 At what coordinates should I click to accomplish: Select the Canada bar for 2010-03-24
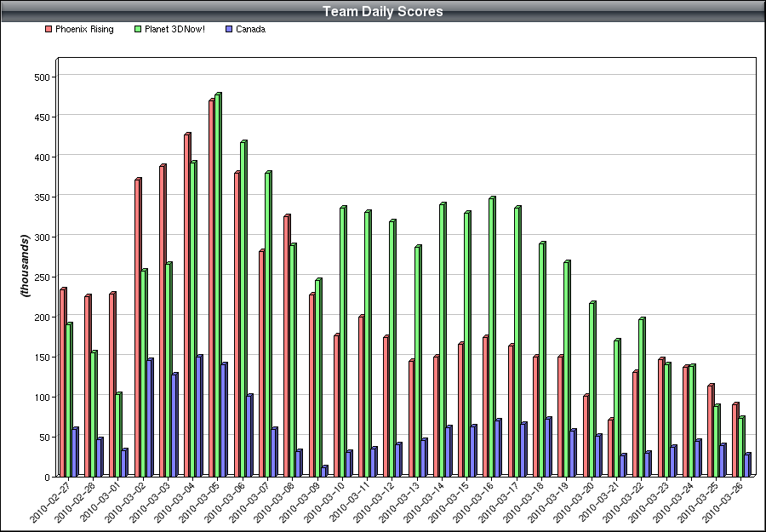(x=698, y=458)
